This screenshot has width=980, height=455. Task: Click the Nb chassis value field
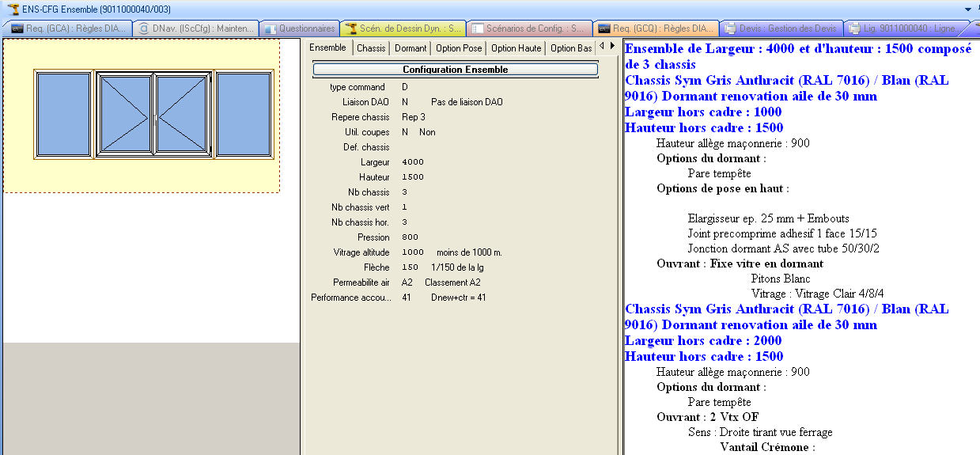click(405, 192)
